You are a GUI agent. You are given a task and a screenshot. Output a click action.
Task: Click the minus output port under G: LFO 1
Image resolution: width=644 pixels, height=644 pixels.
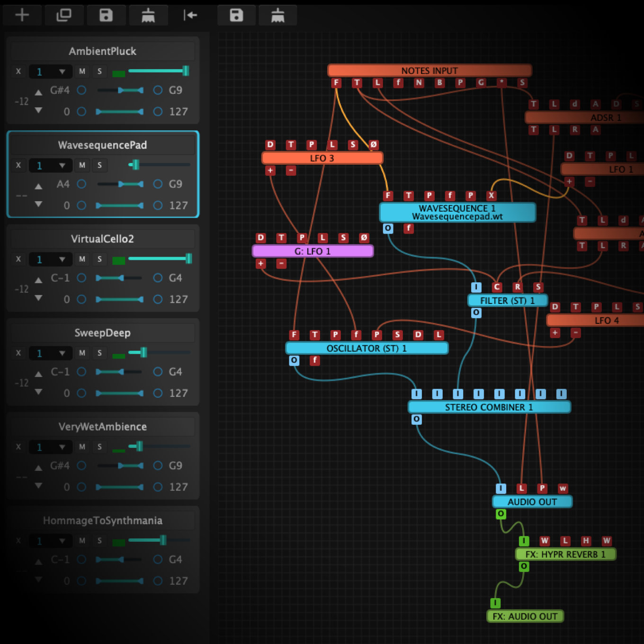281,263
